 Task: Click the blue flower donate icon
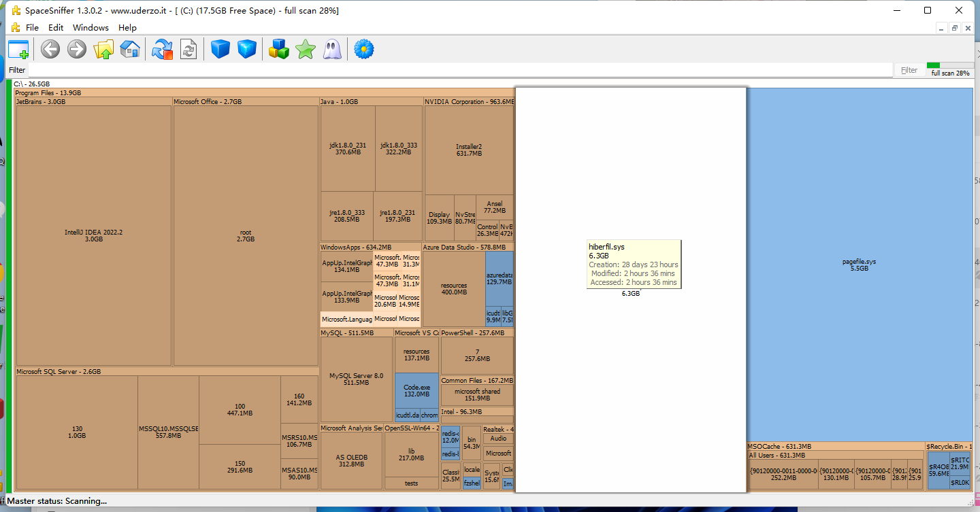click(364, 49)
